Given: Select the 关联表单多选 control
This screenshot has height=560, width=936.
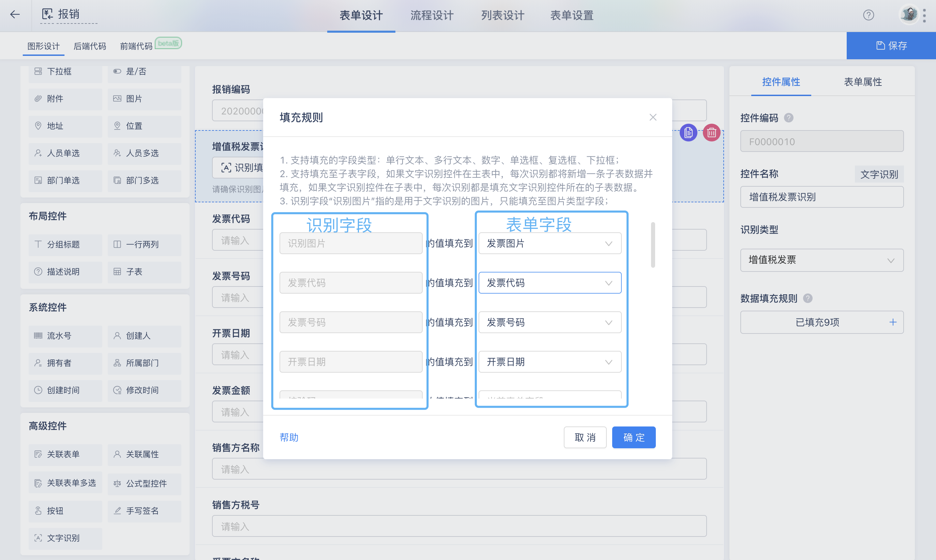Looking at the screenshot, I should (x=65, y=483).
